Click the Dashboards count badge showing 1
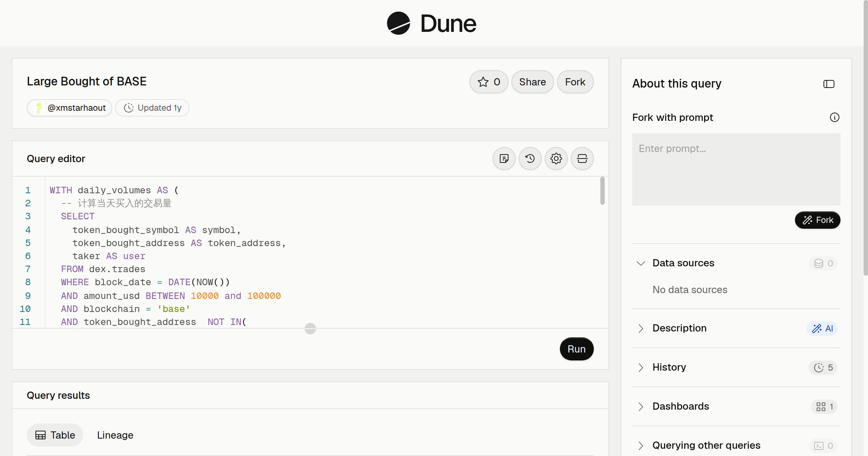 tap(824, 407)
